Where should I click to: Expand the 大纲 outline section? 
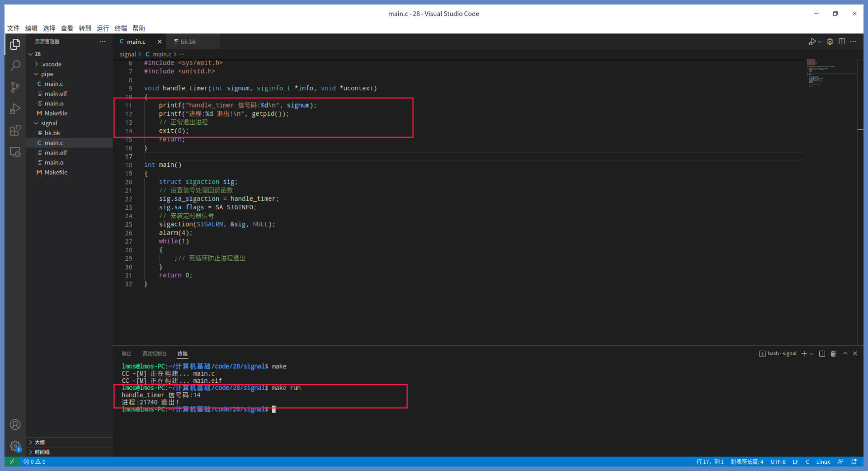[x=40, y=442]
